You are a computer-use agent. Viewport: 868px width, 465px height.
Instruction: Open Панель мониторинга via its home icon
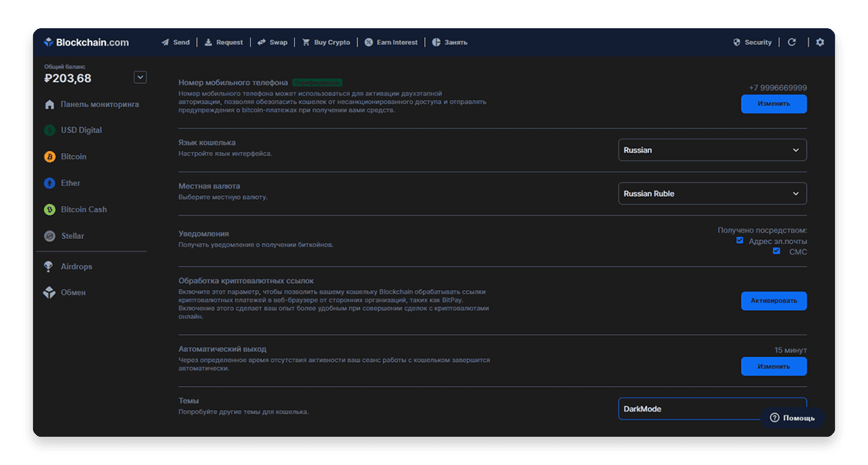pyautogui.click(x=50, y=105)
